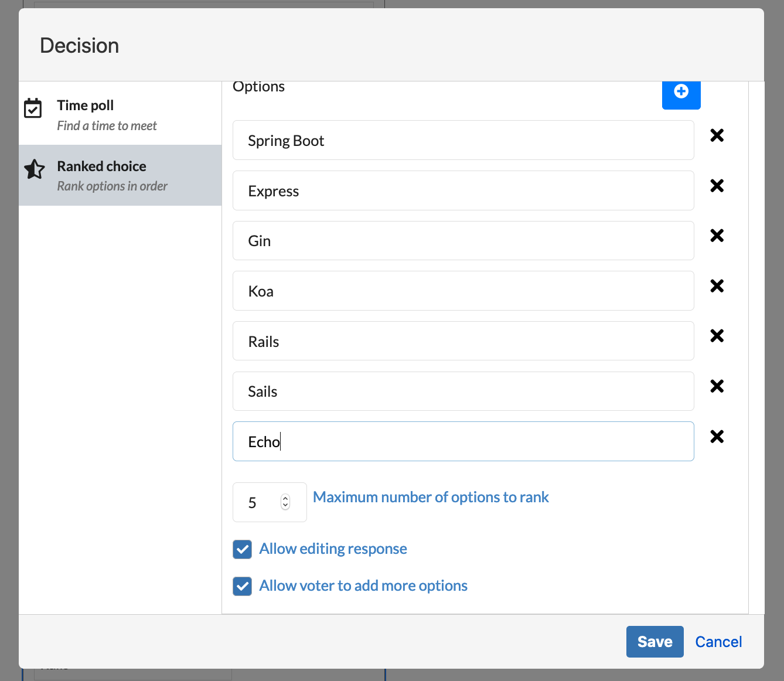The width and height of the screenshot is (784, 681).
Task: Focus the Koa option input field
Action: click(x=463, y=291)
